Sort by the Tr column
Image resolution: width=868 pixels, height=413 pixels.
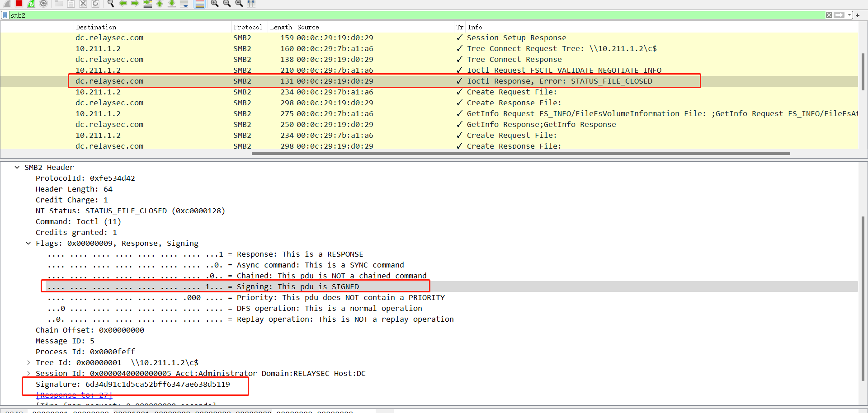[460, 27]
